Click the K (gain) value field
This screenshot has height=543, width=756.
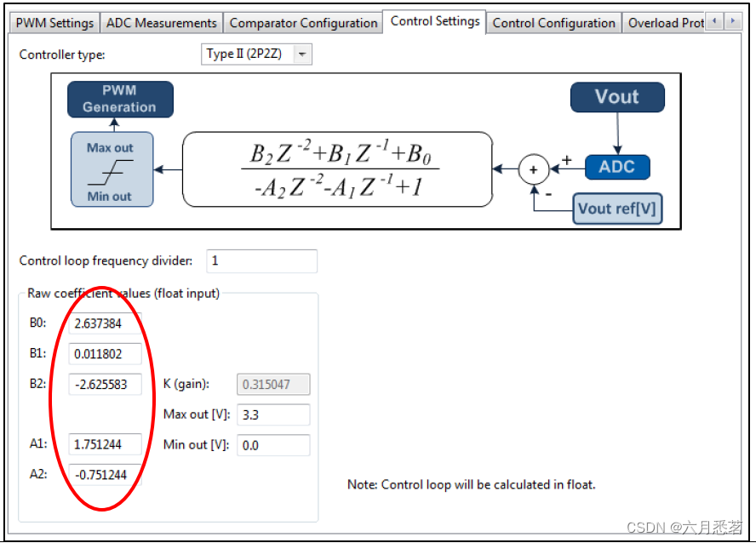coord(273,385)
